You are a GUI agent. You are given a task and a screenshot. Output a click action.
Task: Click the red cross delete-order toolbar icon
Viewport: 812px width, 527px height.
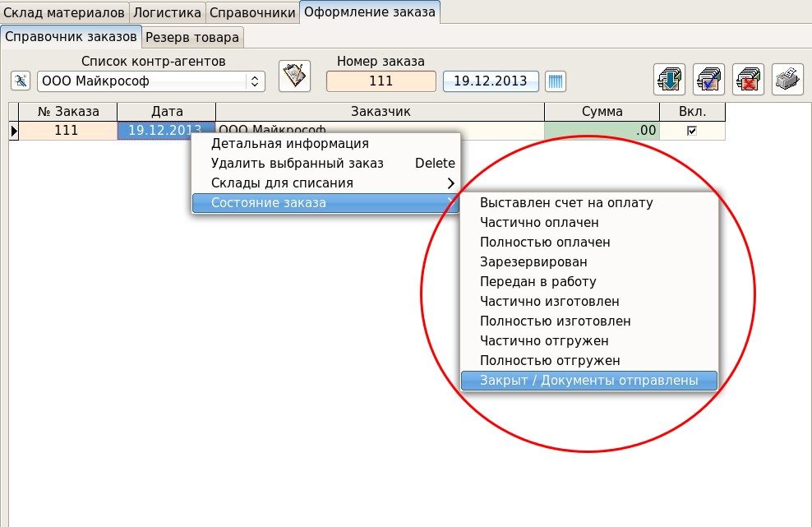748,79
